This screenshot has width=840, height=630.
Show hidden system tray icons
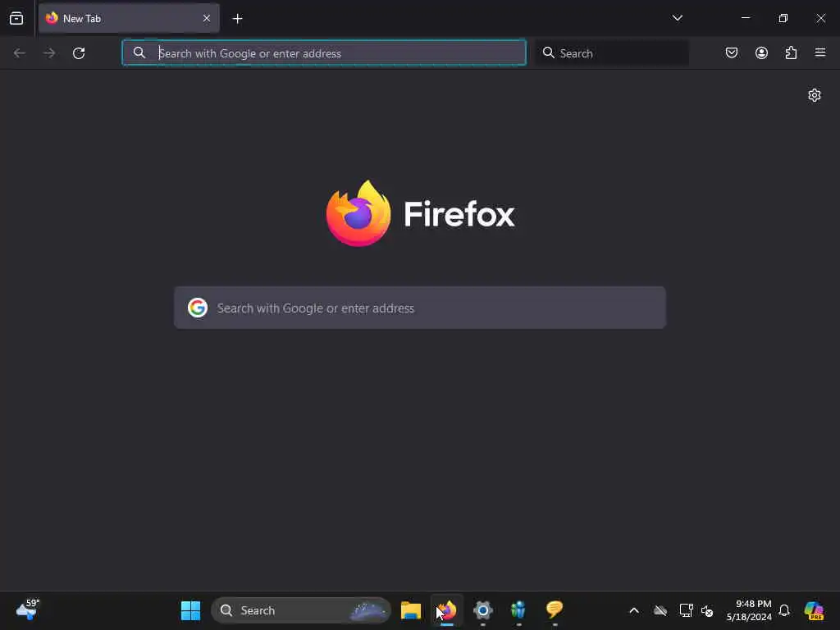634,610
